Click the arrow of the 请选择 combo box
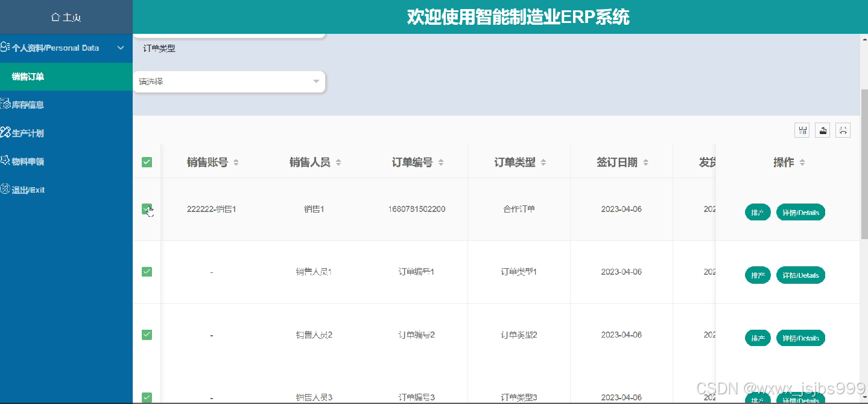The height and width of the screenshot is (404, 868). pos(316,82)
